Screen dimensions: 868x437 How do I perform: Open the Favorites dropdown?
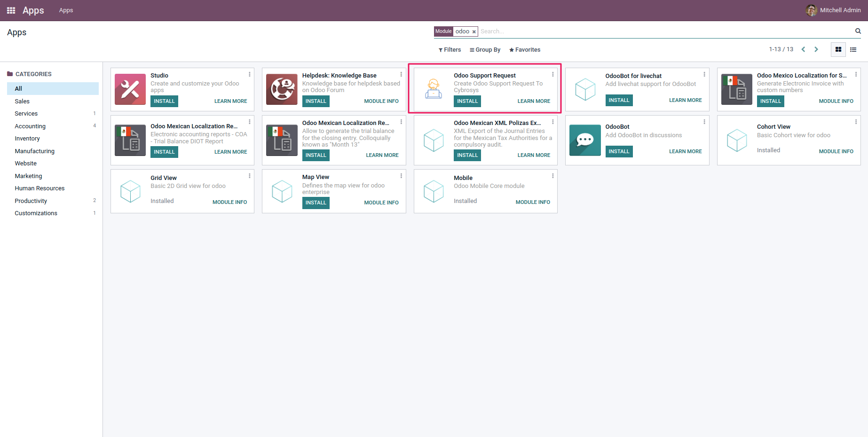[525, 50]
